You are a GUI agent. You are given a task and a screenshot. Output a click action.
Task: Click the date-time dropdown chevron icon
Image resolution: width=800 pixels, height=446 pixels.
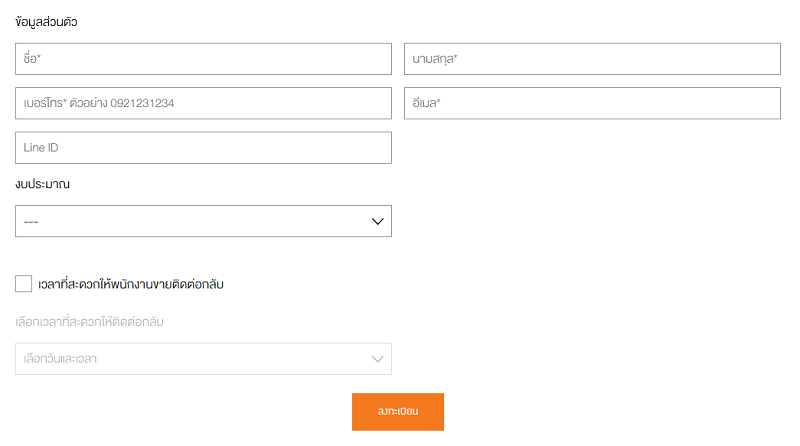coord(378,359)
